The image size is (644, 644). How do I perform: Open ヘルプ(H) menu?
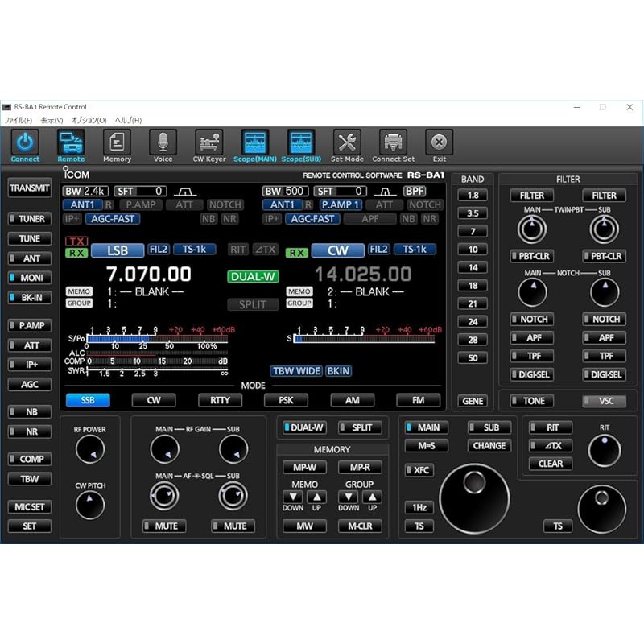pyautogui.click(x=128, y=120)
